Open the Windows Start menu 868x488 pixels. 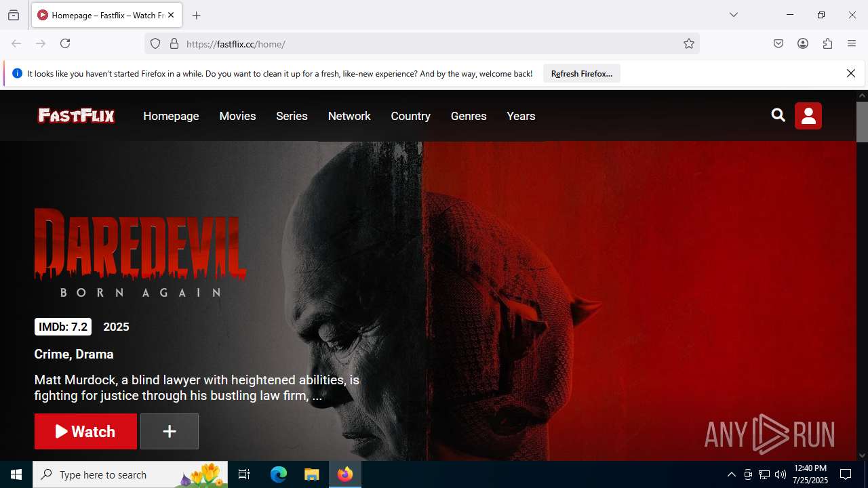coord(16,474)
